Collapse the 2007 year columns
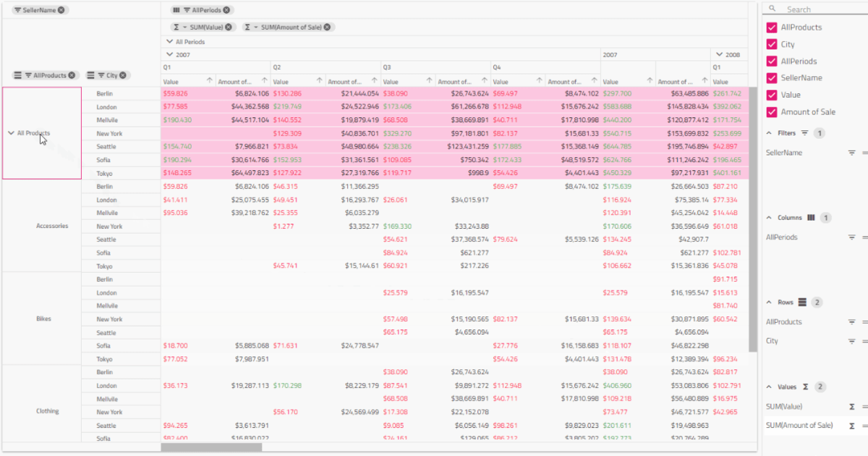This screenshot has width=868, height=456. pyautogui.click(x=169, y=54)
